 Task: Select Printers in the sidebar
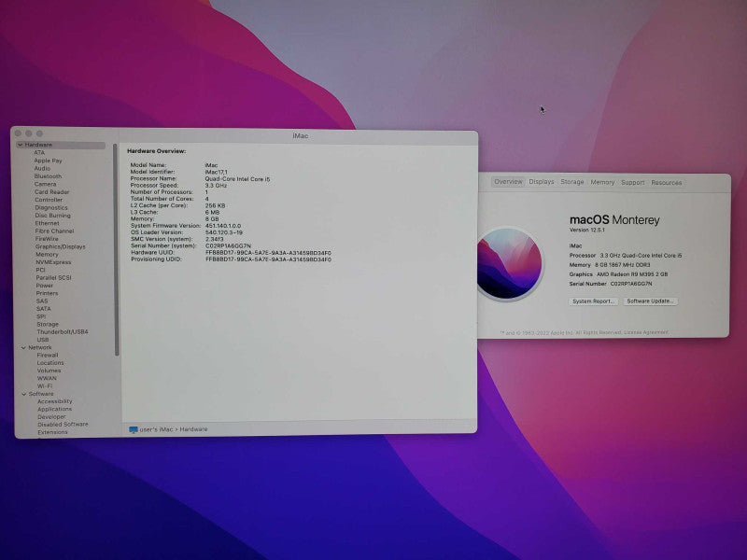(47, 293)
